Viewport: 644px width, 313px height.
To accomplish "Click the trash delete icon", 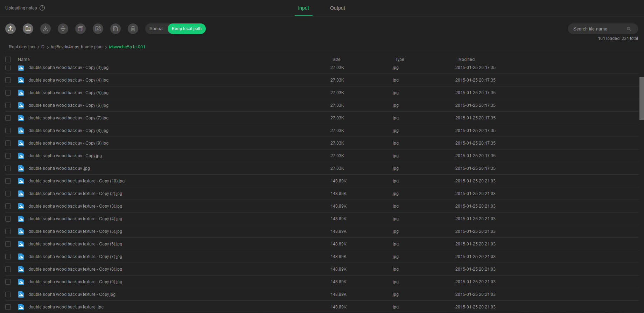I will click(133, 29).
